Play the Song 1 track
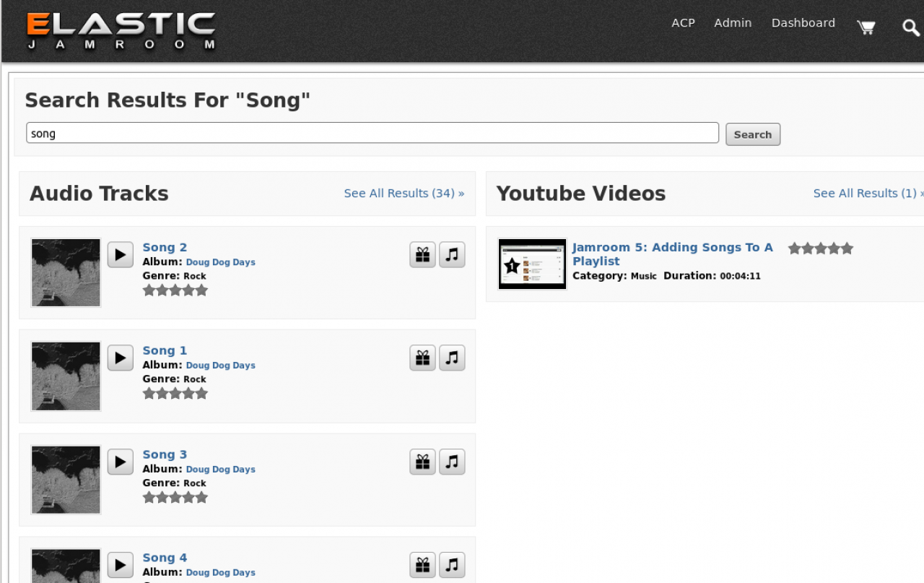The height and width of the screenshot is (583, 924). [121, 358]
